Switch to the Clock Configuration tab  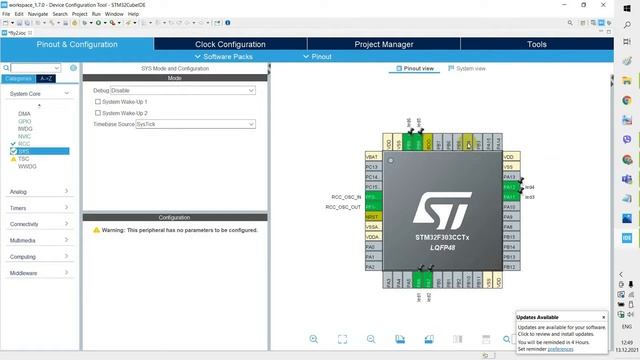[x=230, y=44]
